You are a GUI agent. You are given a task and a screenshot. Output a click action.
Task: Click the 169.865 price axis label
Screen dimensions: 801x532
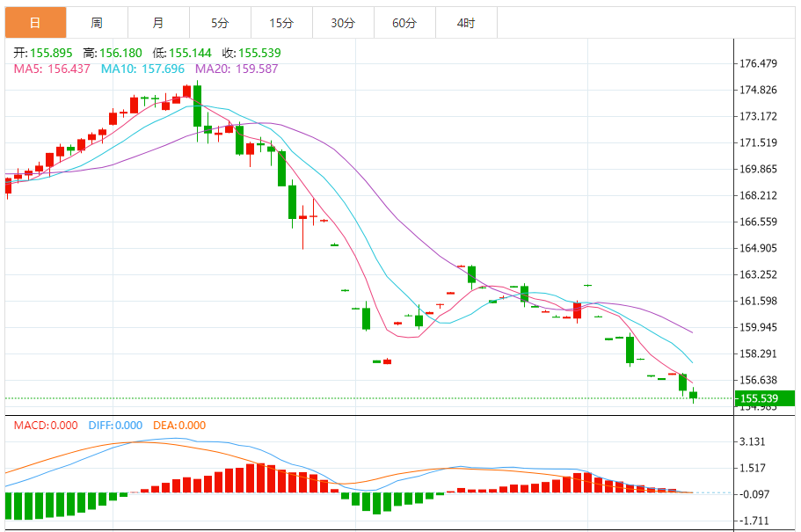pyautogui.click(x=758, y=169)
